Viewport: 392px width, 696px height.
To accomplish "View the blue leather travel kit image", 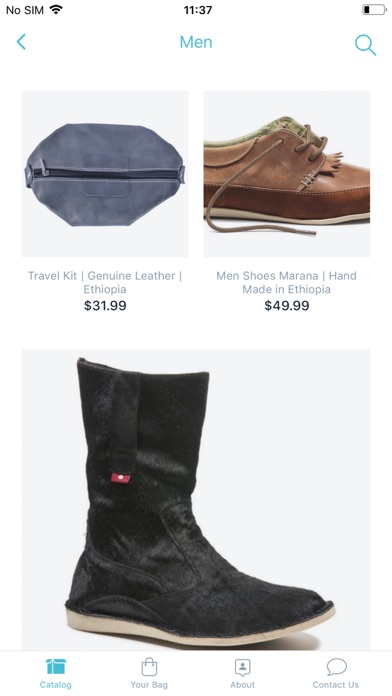I will click(x=105, y=174).
